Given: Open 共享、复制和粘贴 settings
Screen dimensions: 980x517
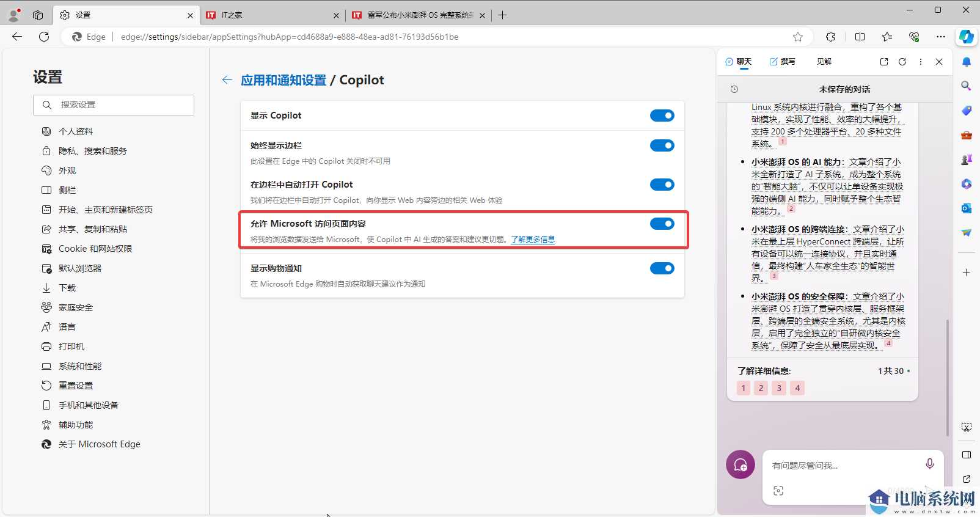Looking at the screenshot, I should 93,229.
